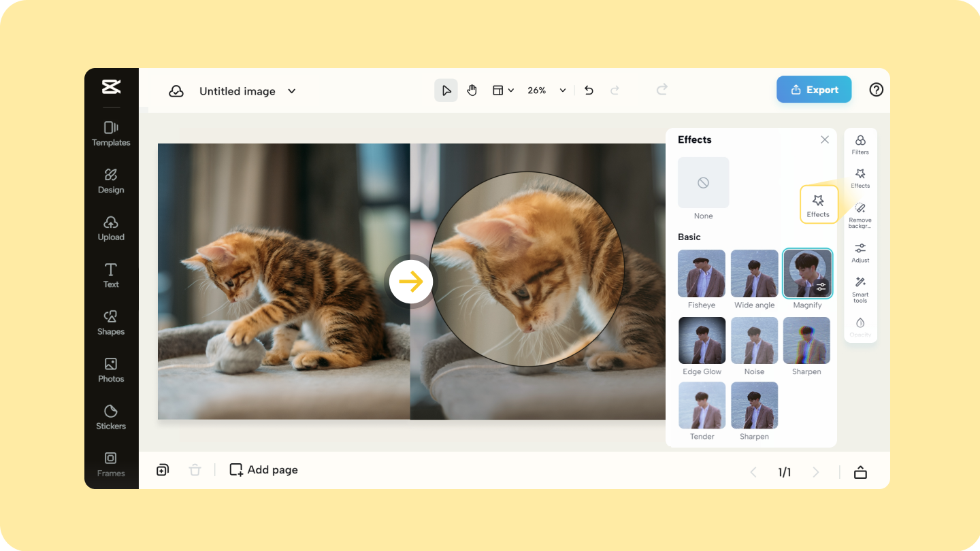Apply the Fisheye effect
This screenshot has width=980, height=551.
[x=702, y=273]
